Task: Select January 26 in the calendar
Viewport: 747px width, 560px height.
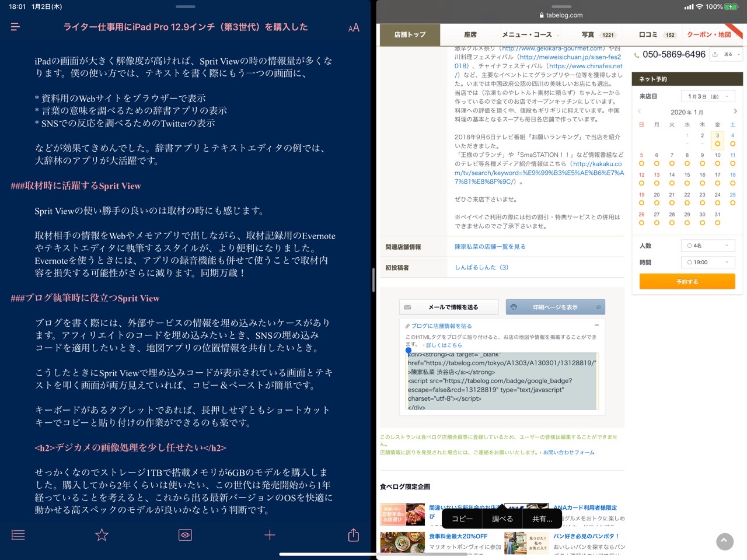Action: pos(641,218)
